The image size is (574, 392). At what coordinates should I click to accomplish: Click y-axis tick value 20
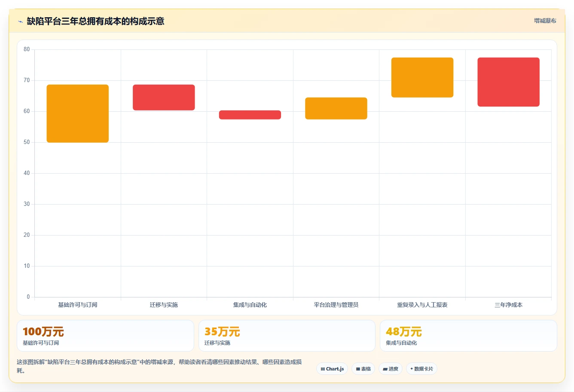tap(27, 235)
